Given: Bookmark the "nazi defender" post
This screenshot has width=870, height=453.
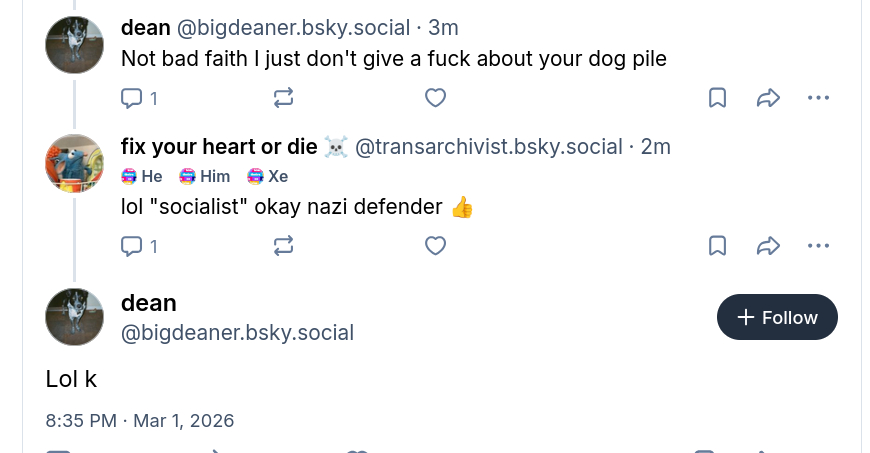Looking at the screenshot, I should pyautogui.click(x=717, y=246).
